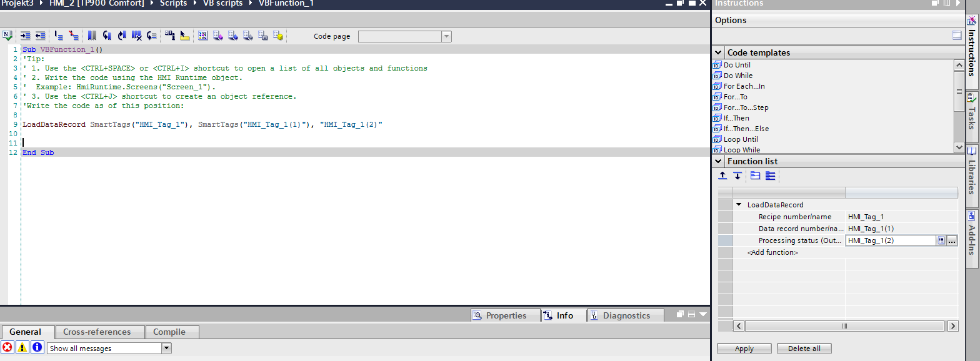Toggle the error messages filter
Image resolution: width=980 pixels, height=361 pixels.
coord(7,348)
